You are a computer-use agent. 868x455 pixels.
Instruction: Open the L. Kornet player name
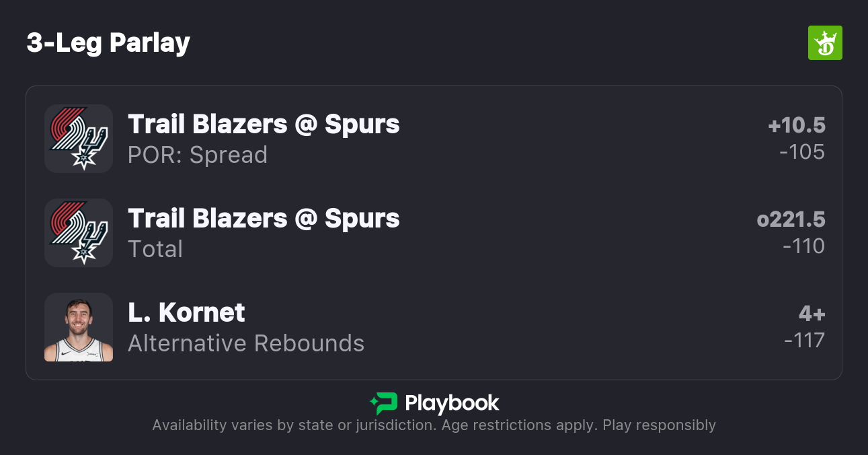[186, 313]
